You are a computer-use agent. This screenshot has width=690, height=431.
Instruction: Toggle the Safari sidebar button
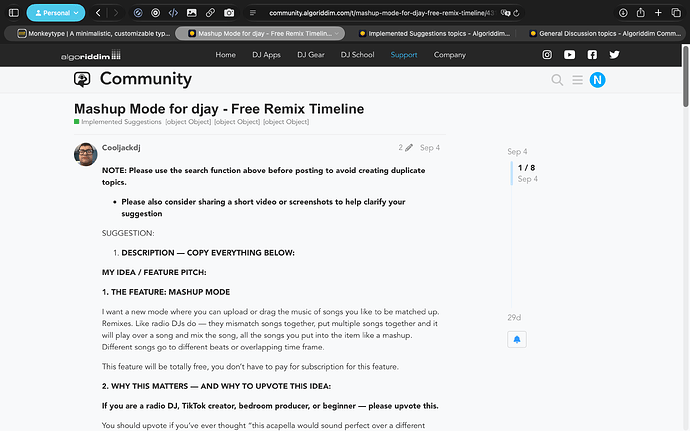tap(14, 13)
